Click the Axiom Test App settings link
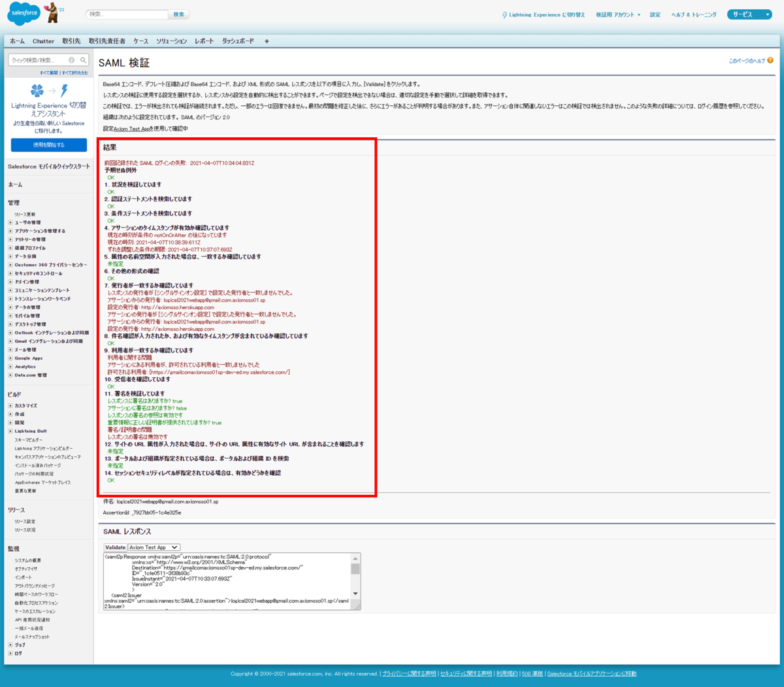This screenshot has width=784, height=687. (x=131, y=129)
